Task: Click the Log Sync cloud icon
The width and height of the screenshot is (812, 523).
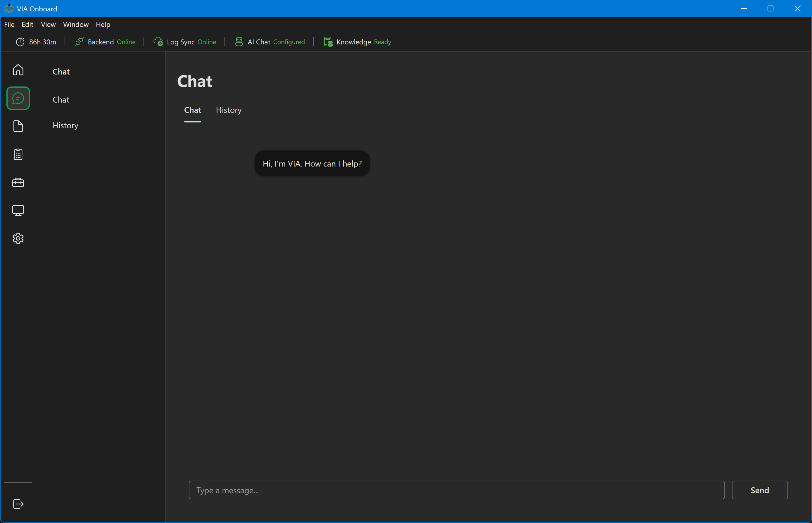Action: [x=158, y=42]
